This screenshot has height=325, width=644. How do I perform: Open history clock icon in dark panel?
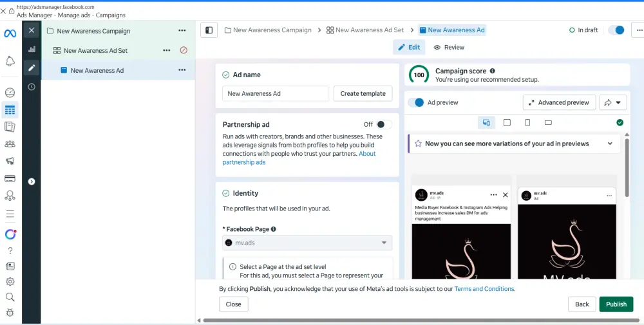[x=32, y=87]
